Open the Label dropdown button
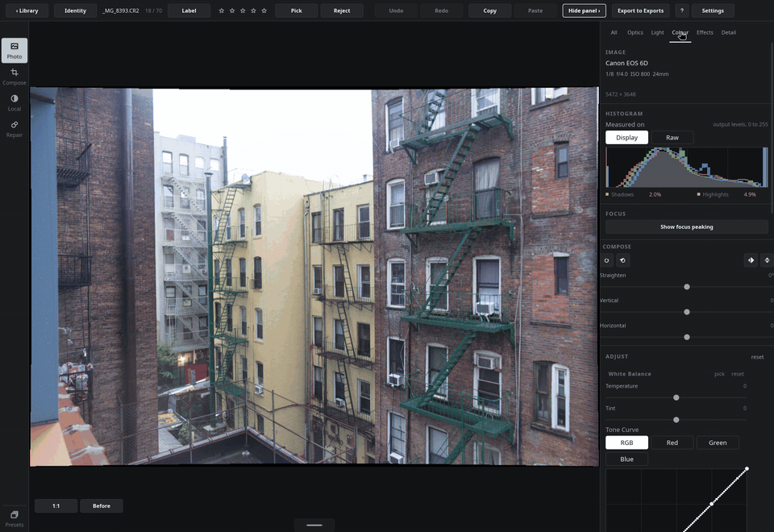The height and width of the screenshot is (532, 774). (189, 10)
